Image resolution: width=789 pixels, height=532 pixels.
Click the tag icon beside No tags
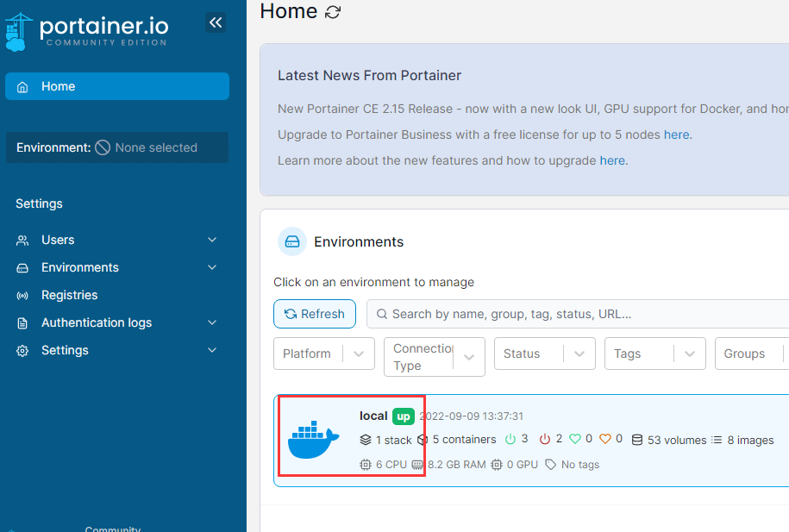551,465
